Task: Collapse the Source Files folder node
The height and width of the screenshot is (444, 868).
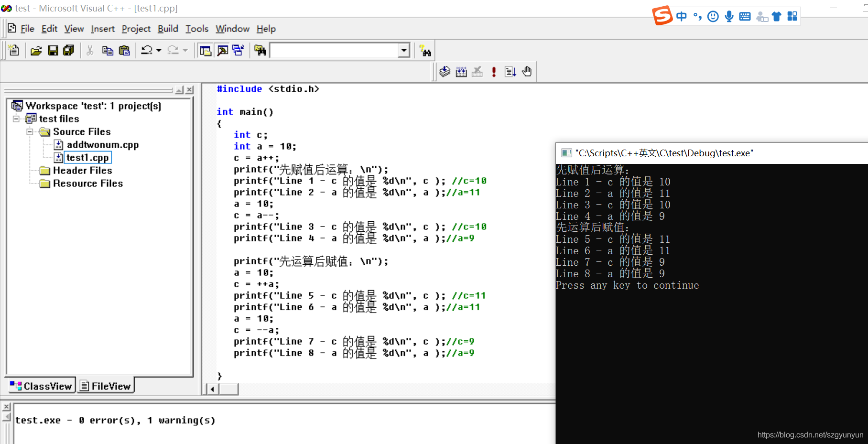Action: point(30,131)
